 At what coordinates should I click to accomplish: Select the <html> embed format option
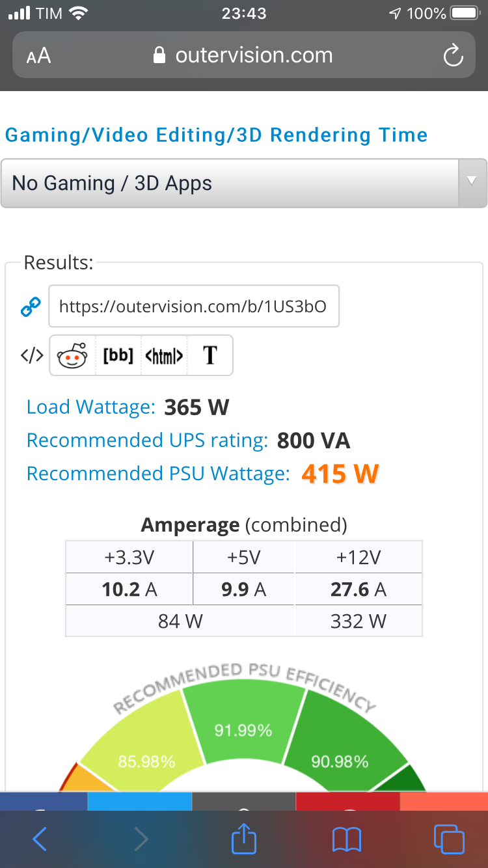(164, 356)
